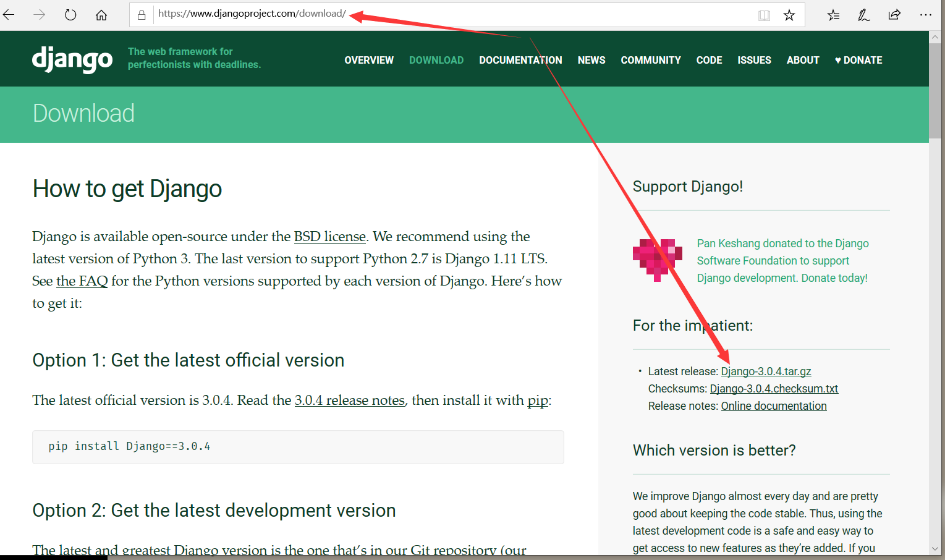Open the Online documentation link
This screenshot has height=560, width=945.
pyautogui.click(x=774, y=406)
